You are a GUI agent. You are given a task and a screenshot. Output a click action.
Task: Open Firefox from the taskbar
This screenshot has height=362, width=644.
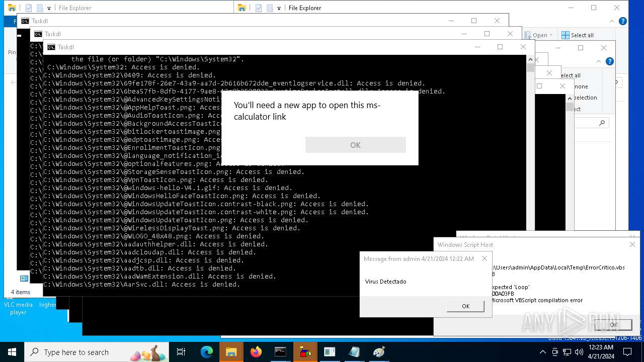(256, 352)
